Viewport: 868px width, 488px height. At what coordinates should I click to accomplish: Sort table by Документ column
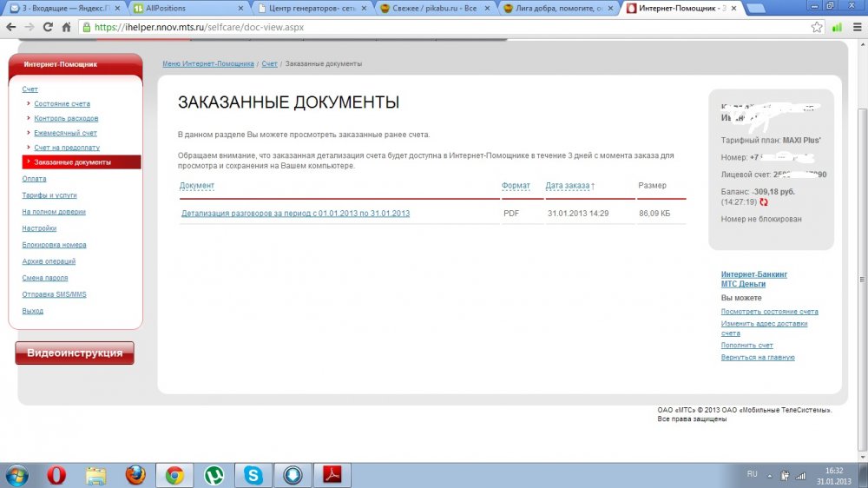[x=196, y=186]
